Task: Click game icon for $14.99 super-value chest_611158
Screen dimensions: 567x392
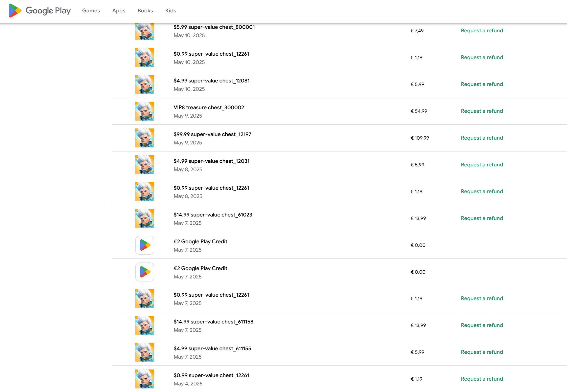Action: pyautogui.click(x=145, y=325)
